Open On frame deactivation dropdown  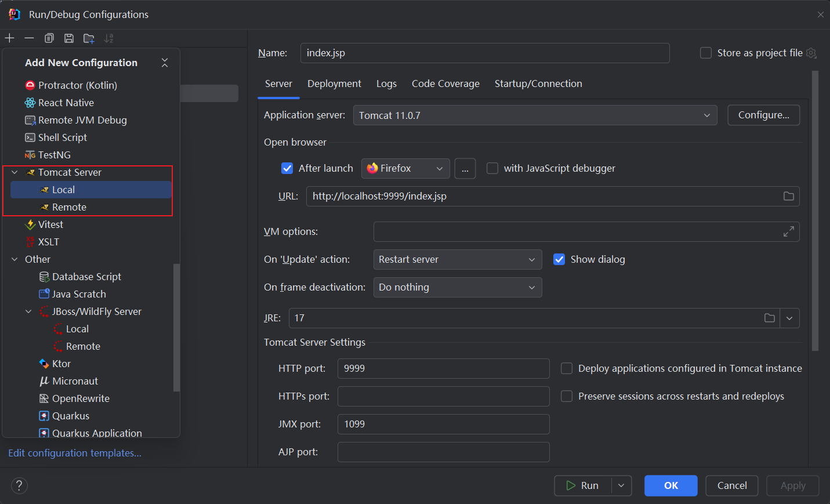458,287
